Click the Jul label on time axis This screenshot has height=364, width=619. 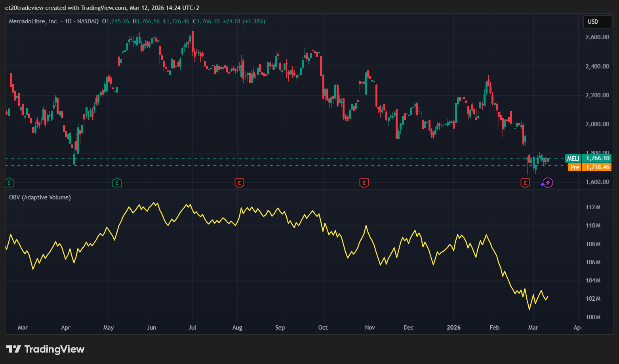point(192,328)
